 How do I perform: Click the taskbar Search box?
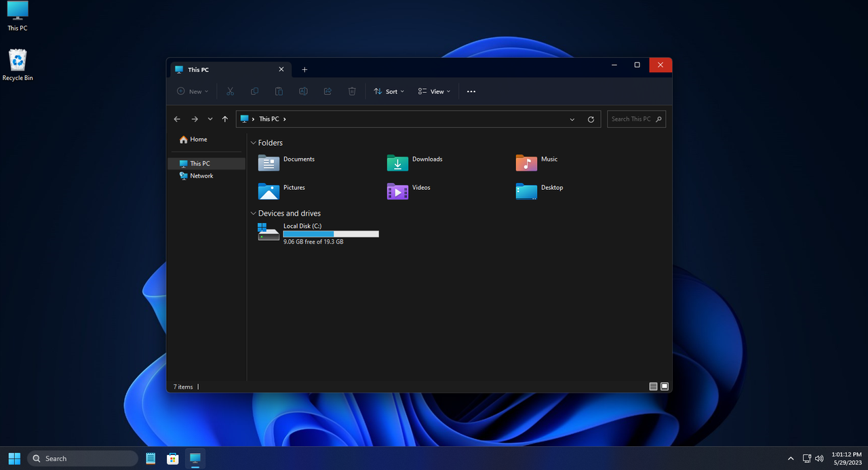click(83, 458)
